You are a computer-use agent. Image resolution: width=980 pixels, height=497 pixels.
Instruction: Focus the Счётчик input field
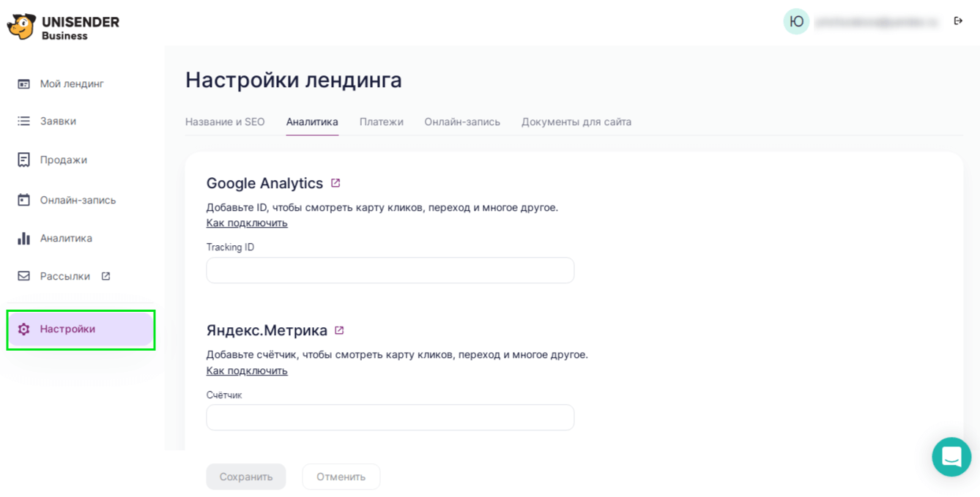click(390, 417)
